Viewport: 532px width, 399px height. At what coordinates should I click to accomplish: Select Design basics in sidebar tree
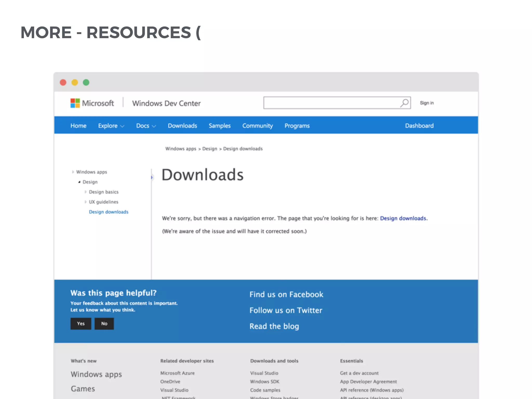point(104,192)
